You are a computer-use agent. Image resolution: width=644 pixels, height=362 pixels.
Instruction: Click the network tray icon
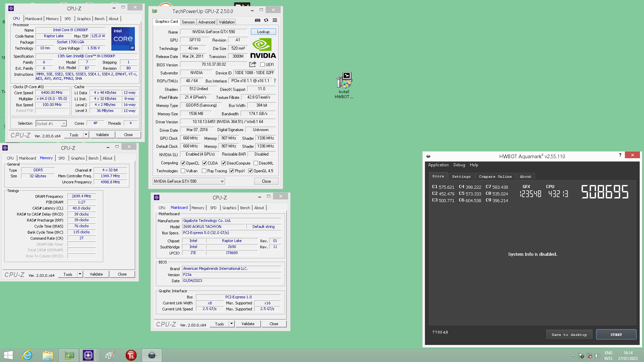589,356
